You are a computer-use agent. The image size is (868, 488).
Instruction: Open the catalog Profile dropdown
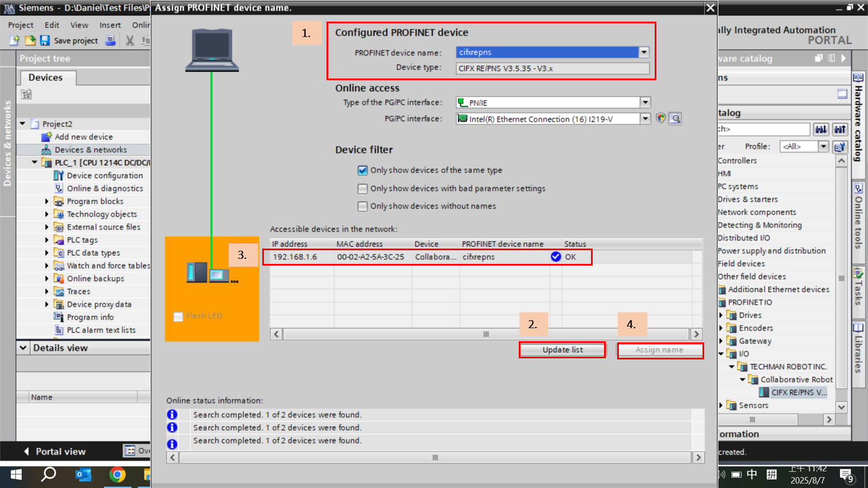pos(823,147)
